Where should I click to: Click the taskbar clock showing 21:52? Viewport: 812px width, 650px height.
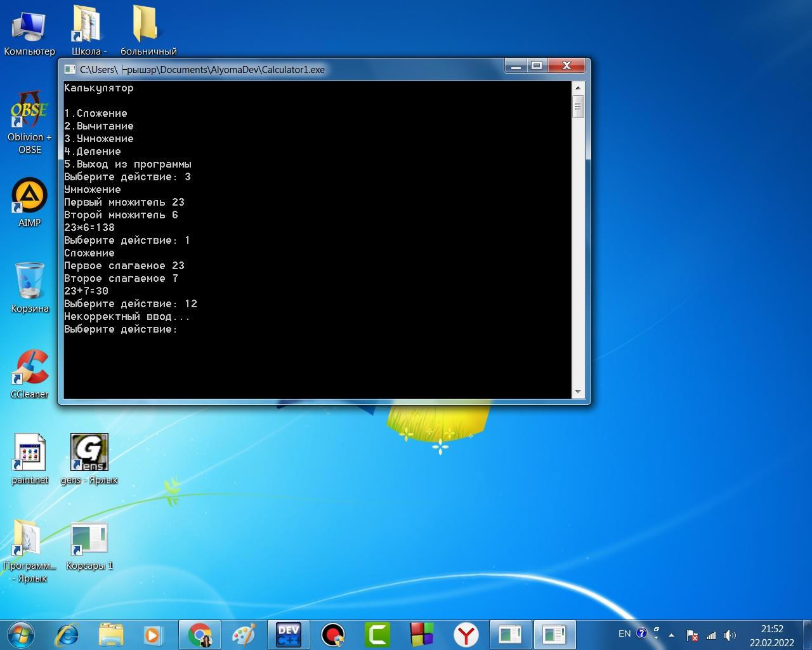click(771, 635)
